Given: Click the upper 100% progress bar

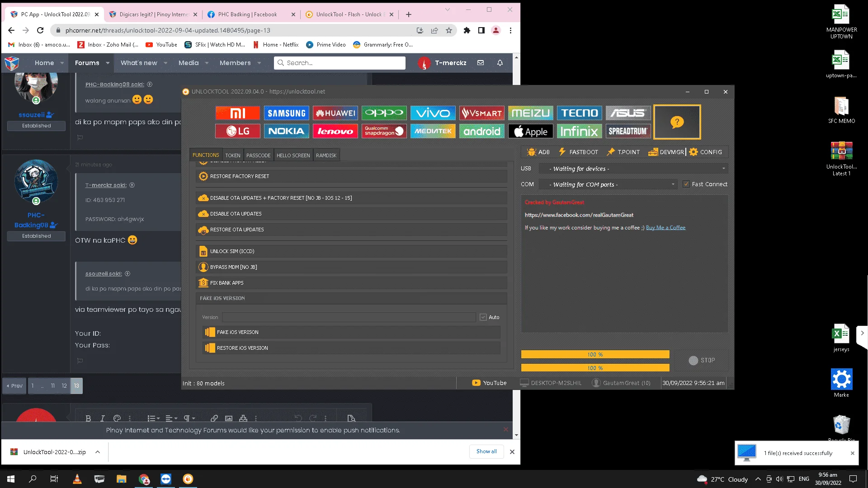Looking at the screenshot, I should click(x=595, y=355).
